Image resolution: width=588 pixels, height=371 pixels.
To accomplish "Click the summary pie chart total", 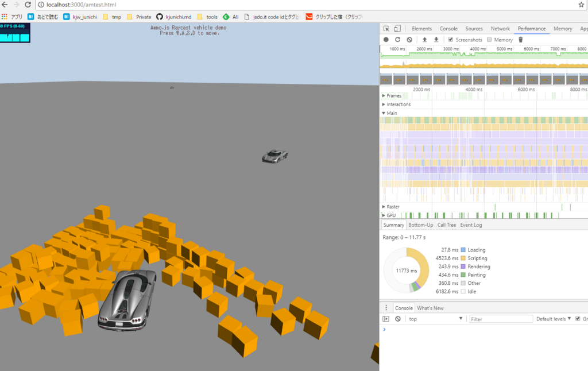I will (407, 270).
